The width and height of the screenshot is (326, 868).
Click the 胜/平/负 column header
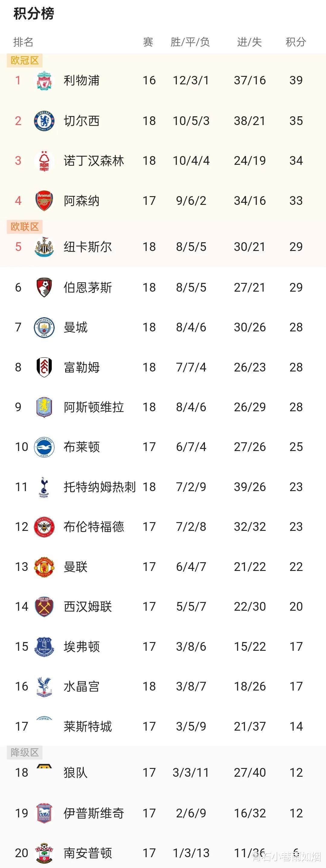pyautogui.click(x=190, y=42)
